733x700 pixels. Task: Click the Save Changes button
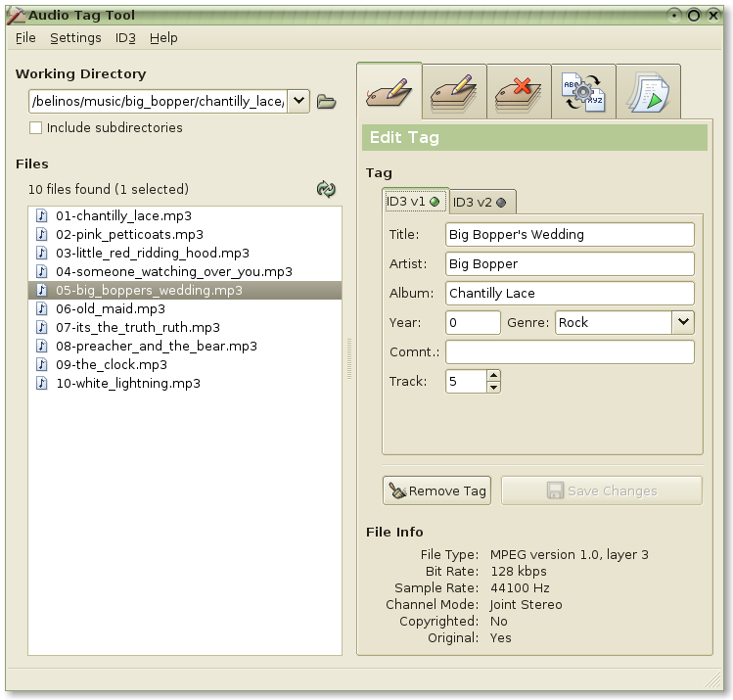[x=601, y=490]
